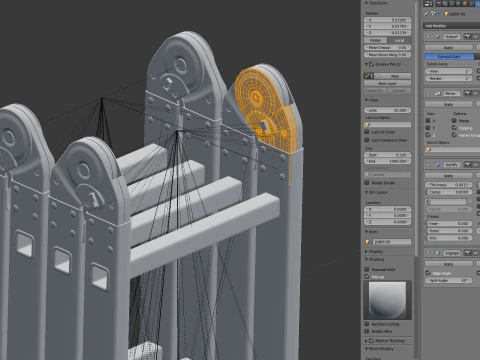
Task: Click the Lock to Object cube icon
Action: 368,124
